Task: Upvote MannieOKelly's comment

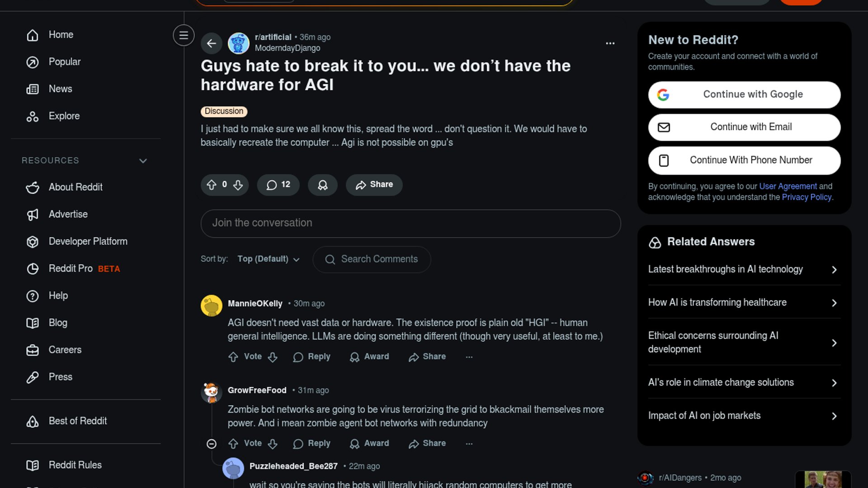Action: tap(233, 357)
